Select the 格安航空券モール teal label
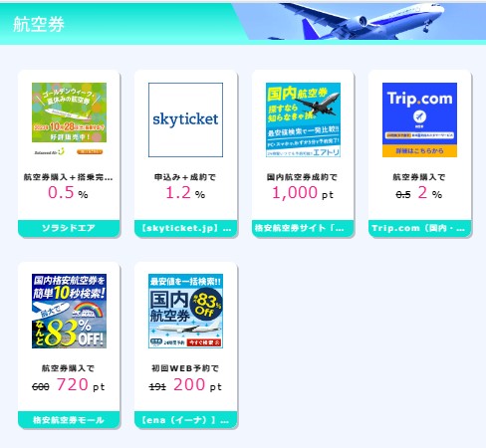 point(69,420)
